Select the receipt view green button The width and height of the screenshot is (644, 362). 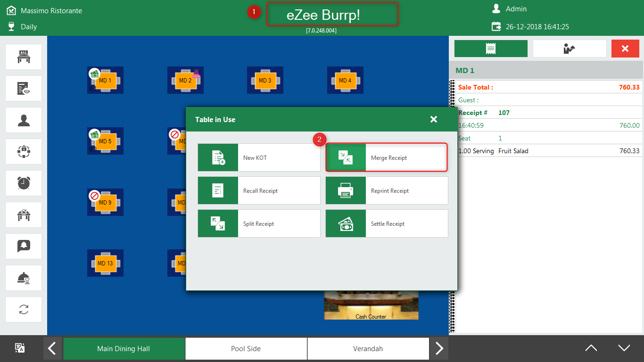point(491,49)
